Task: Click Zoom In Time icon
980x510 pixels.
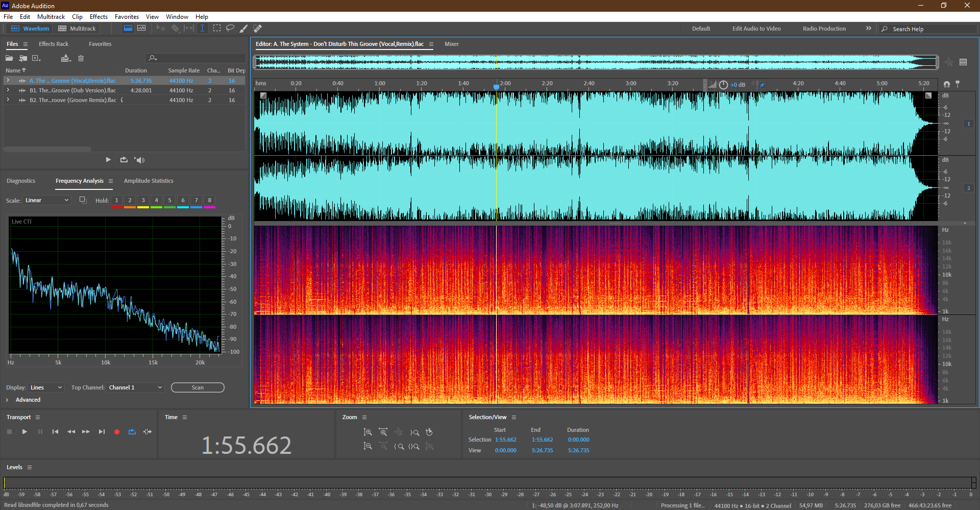Action: 383,432
